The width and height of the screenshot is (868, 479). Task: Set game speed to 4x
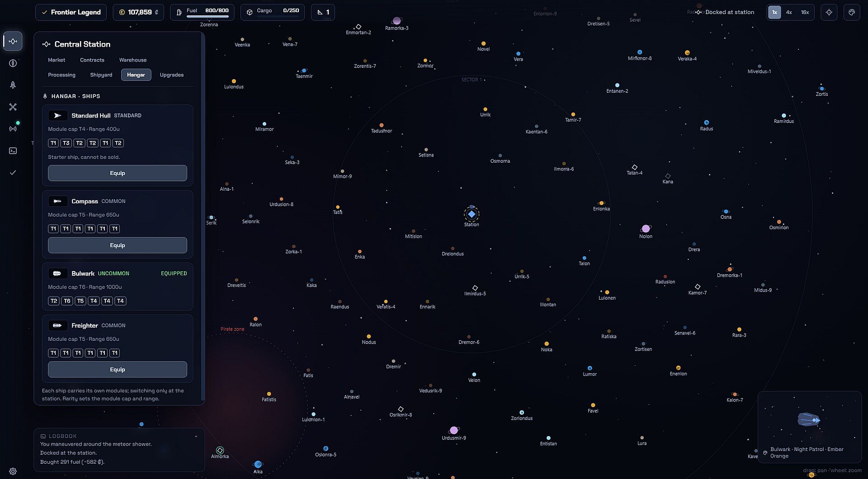point(789,12)
